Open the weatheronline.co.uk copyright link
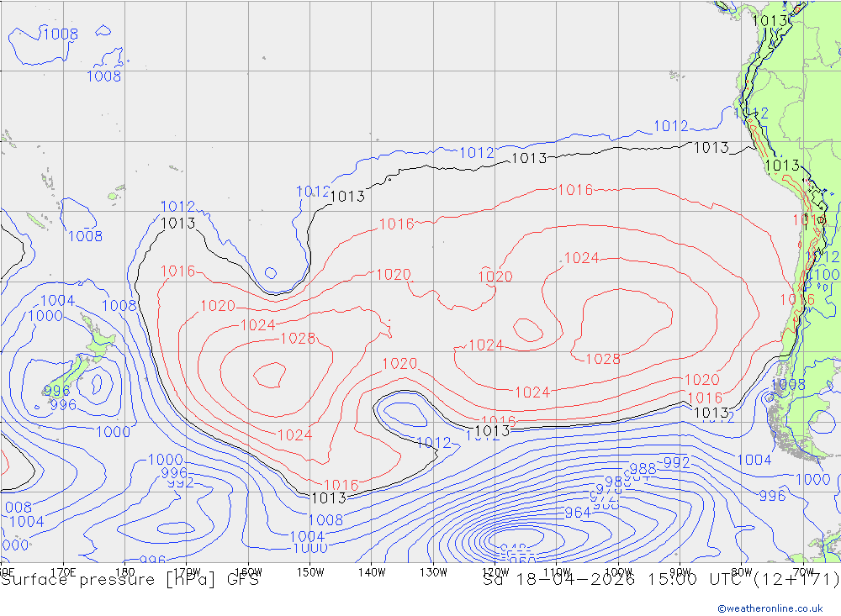841x616 pixels. click(770, 608)
